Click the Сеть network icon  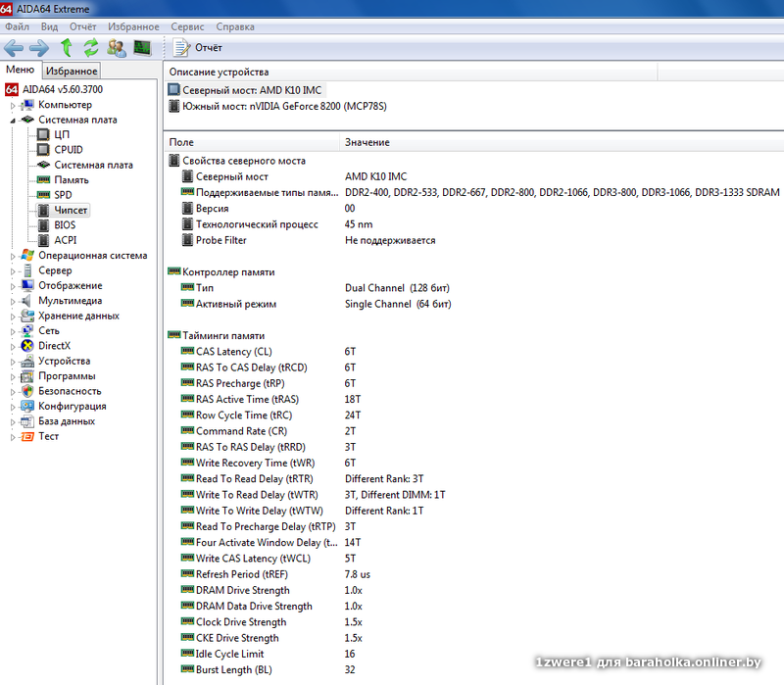tap(28, 330)
